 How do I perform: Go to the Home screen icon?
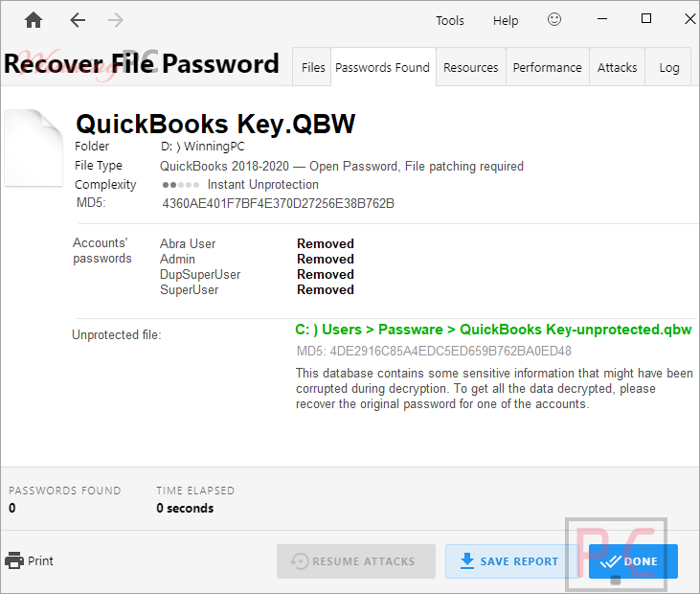pos(34,20)
